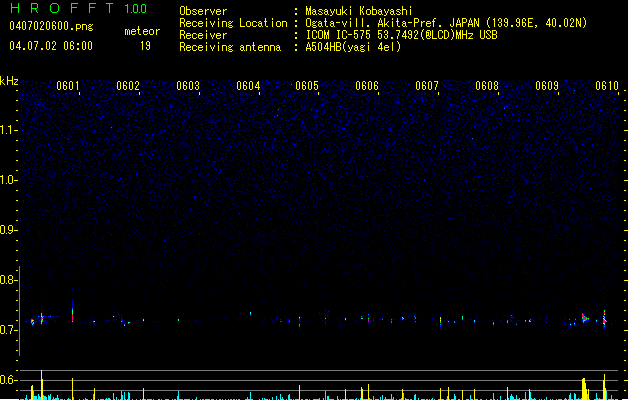Click the 0.7 kHz axis label
Screen dimensions: 629x400
click(9, 330)
